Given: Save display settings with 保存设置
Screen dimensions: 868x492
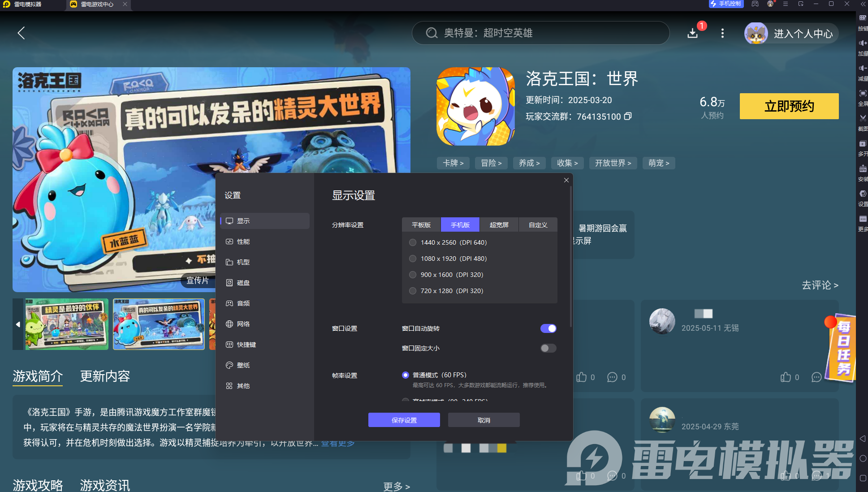Looking at the screenshot, I should pyautogui.click(x=404, y=420).
